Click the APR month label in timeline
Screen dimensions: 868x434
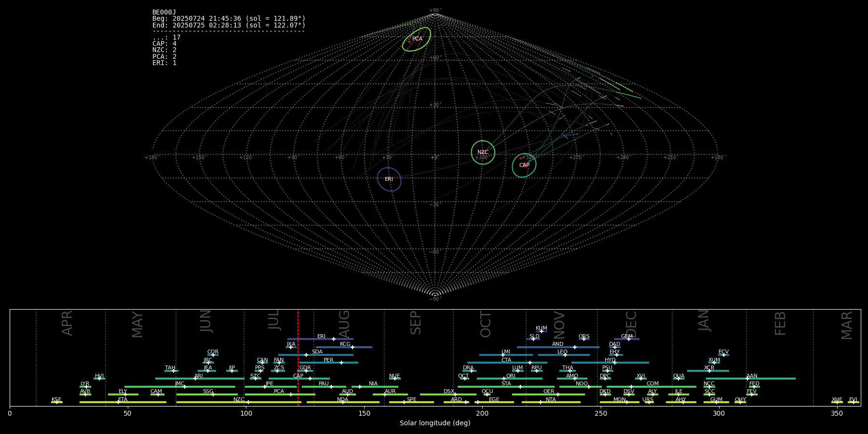tap(68, 323)
